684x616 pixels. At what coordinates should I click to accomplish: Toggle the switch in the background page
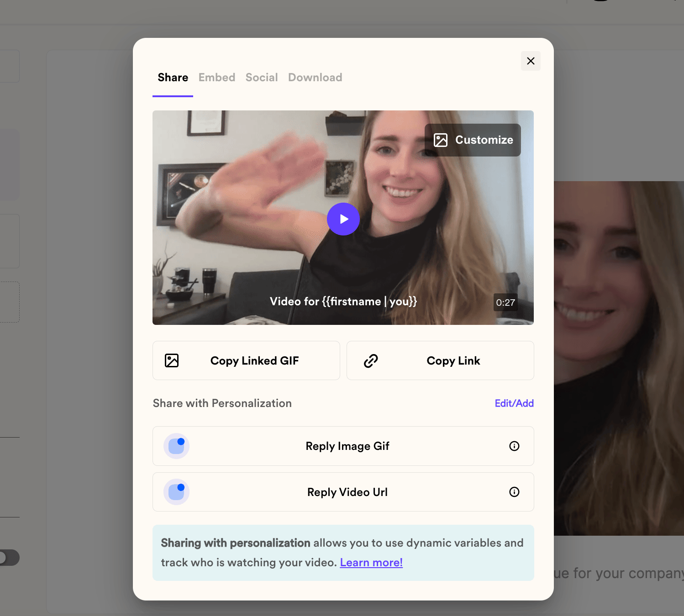pos(9,558)
